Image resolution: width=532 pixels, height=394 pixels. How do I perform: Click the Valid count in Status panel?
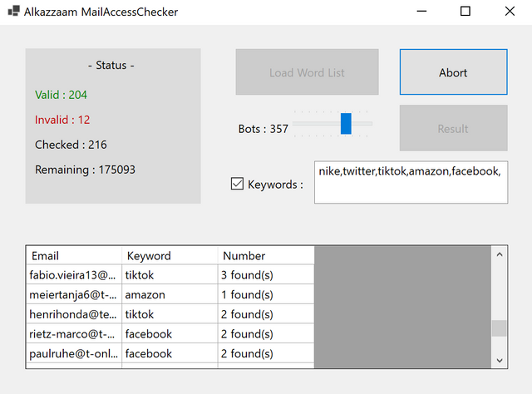[x=61, y=95]
